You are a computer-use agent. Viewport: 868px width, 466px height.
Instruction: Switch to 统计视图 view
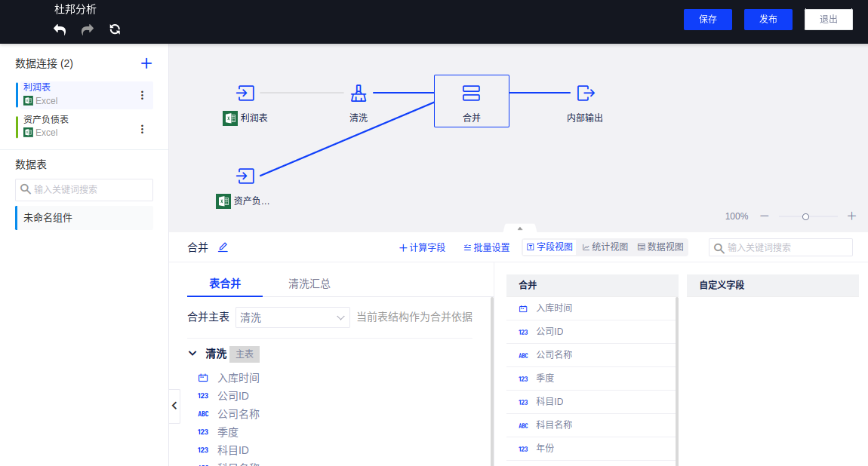pyautogui.click(x=605, y=247)
